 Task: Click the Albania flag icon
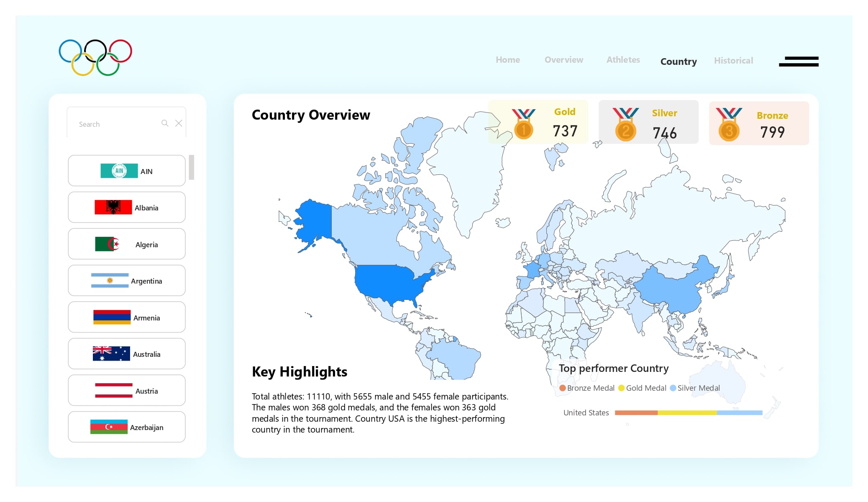pos(113,207)
